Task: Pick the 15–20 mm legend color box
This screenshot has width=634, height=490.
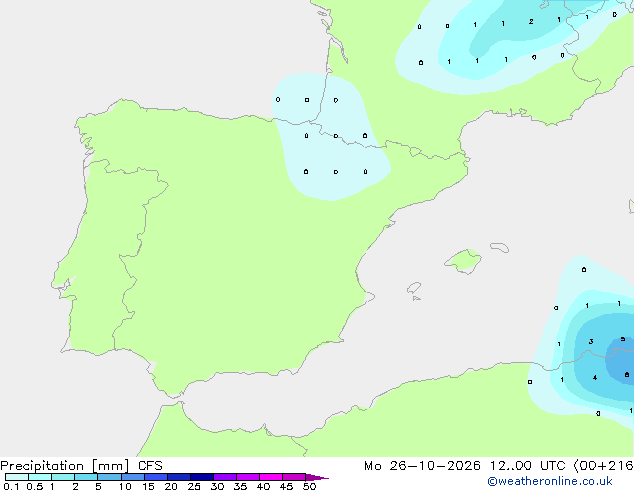Action: coord(156,477)
